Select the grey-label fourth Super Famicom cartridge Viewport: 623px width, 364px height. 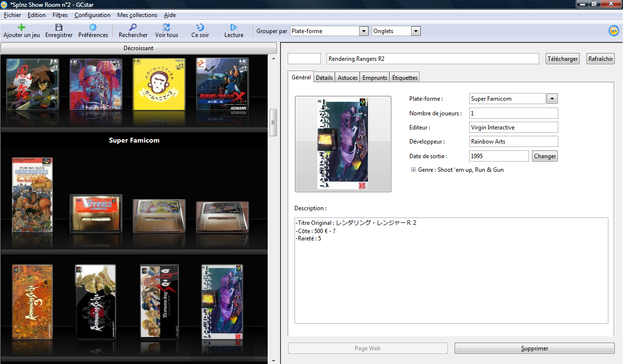pos(222,217)
